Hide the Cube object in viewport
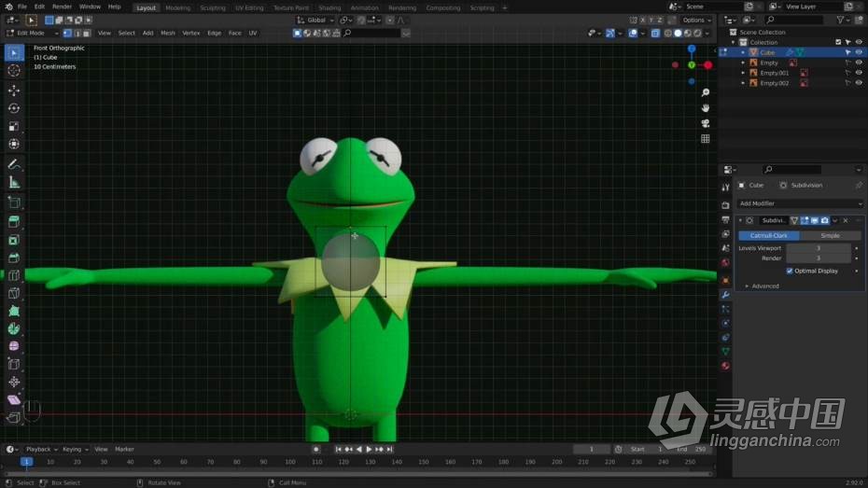 point(859,52)
